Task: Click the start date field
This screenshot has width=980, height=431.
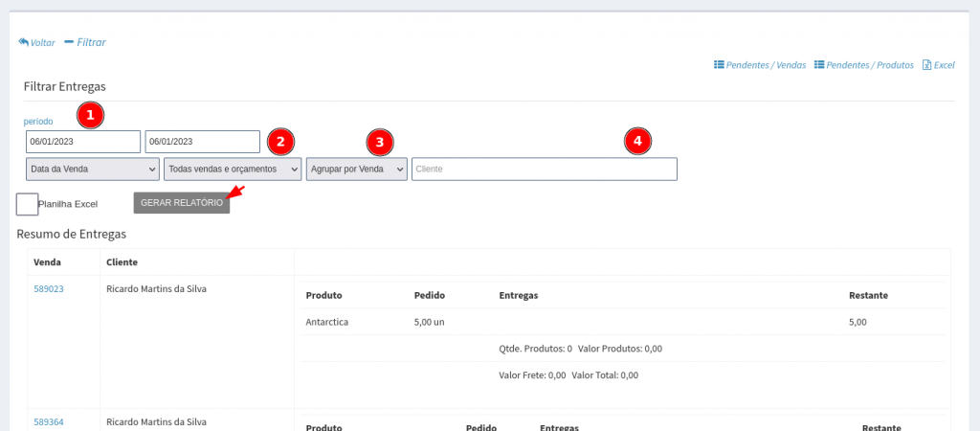Action: [x=83, y=142]
